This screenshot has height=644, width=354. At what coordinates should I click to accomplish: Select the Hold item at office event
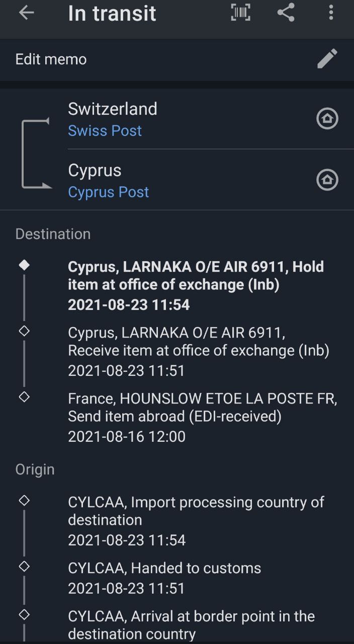(x=196, y=285)
